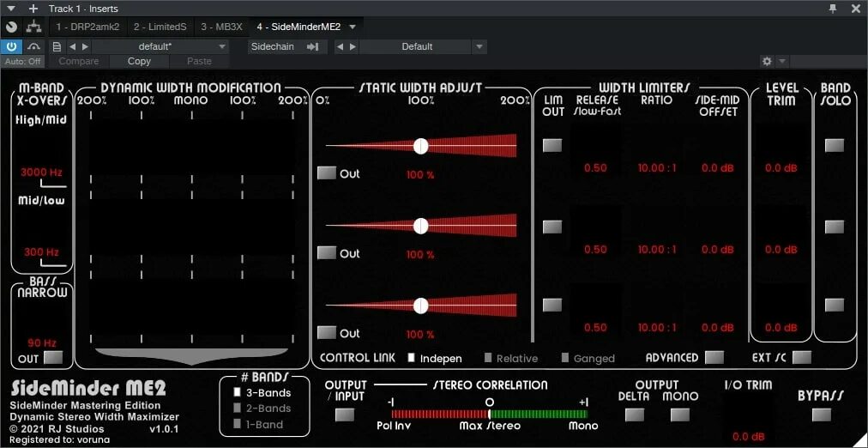The image size is (868, 448).
Task: Toggle the EXT SC button
Action: (802, 357)
